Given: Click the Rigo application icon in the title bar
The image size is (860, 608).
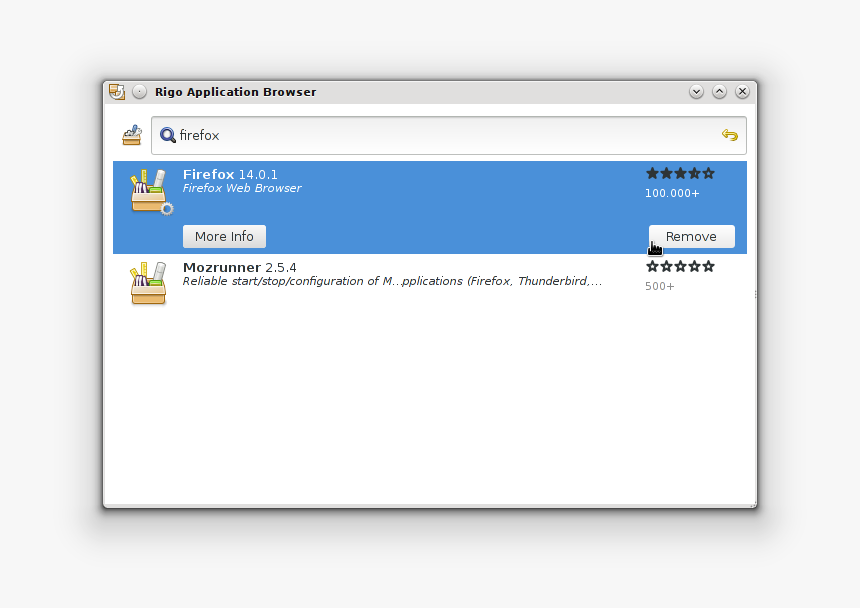Looking at the screenshot, I should [117, 91].
